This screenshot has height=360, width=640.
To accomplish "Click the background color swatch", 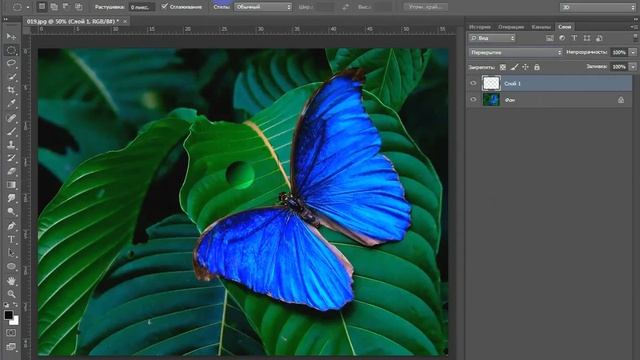I will pyautogui.click(x=15, y=321).
